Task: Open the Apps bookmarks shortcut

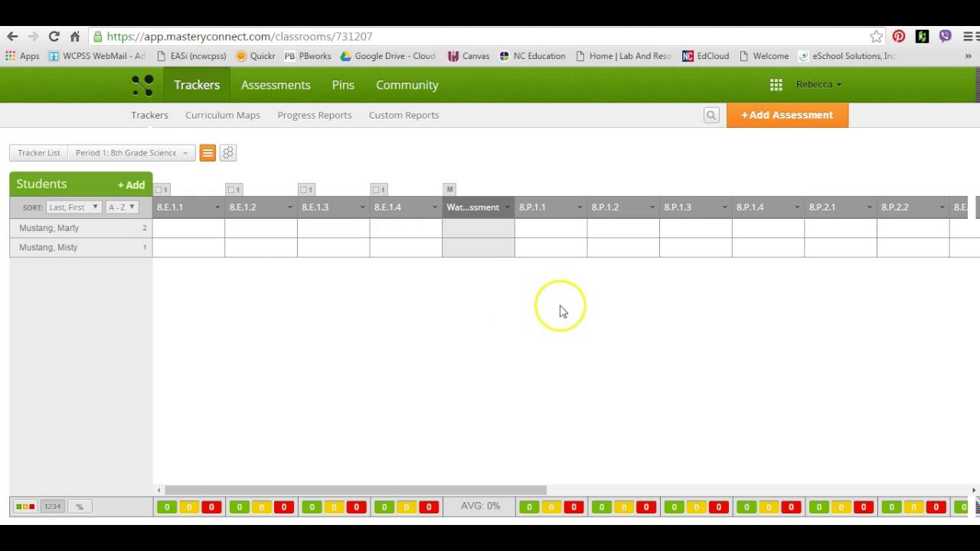Action: 22,56
